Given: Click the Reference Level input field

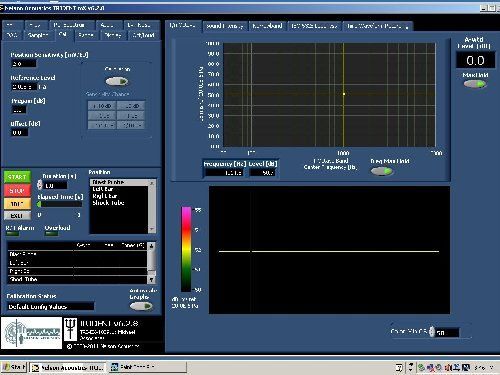Looking at the screenshot, I should point(24,87).
